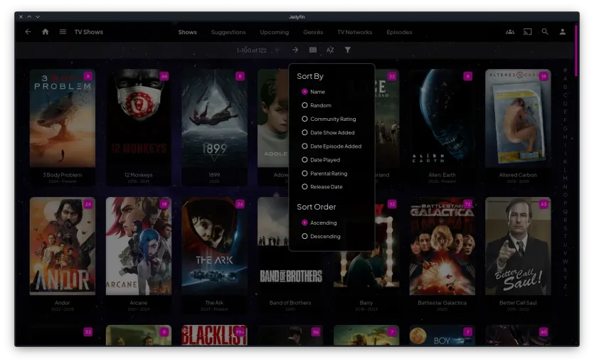Open the filter funnel icon

347,50
